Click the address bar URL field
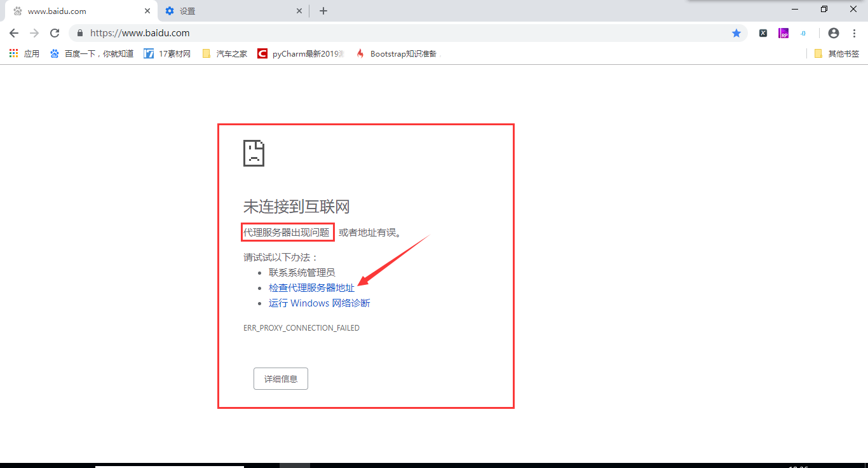The width and height of the screenshot is (868, 468). [407, 33]
